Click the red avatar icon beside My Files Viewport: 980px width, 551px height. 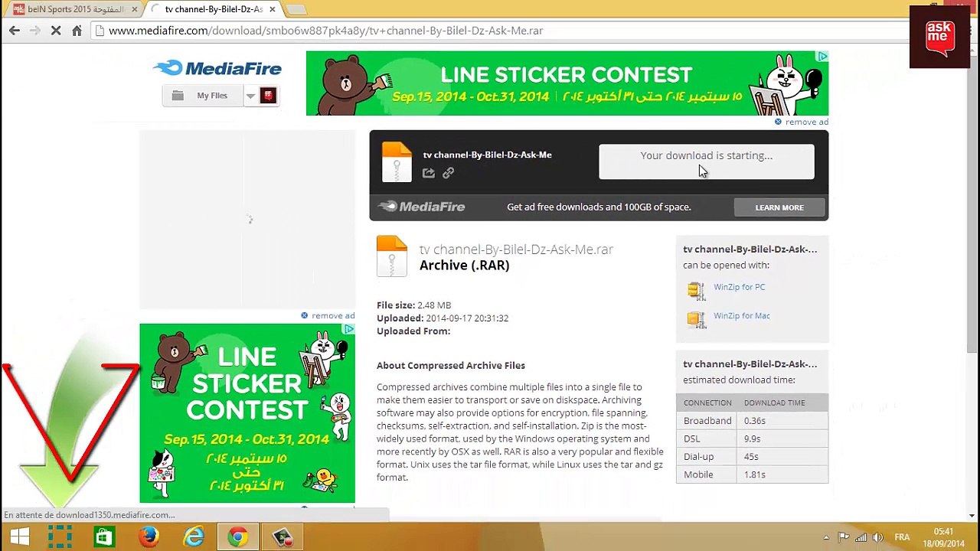tap(268, 96)
